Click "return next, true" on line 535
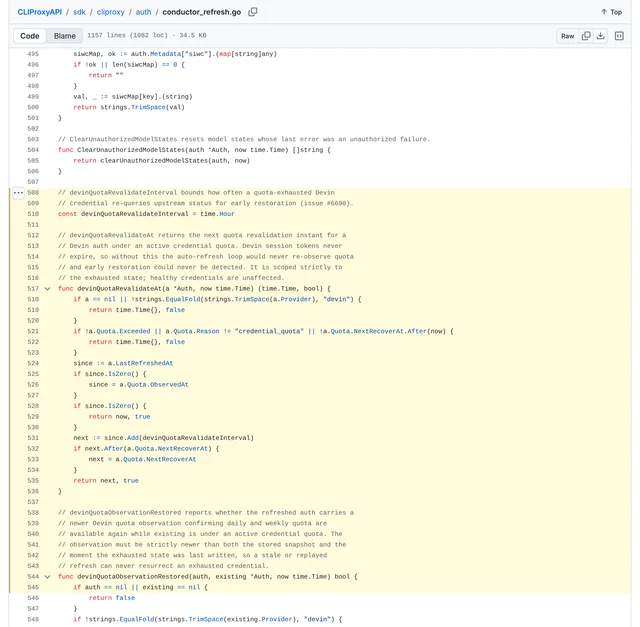The height and width of the screenshot is (627, 640). (x=106, y=480)
